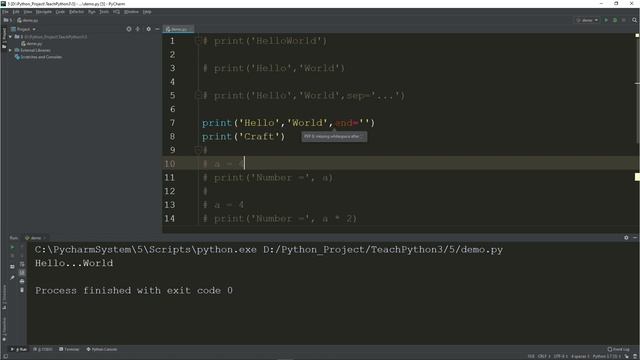The height and width of the screenshot is (360, 640).
Task: Open Search Everywhere magnifier icon
Action: (x=634, y=20)
